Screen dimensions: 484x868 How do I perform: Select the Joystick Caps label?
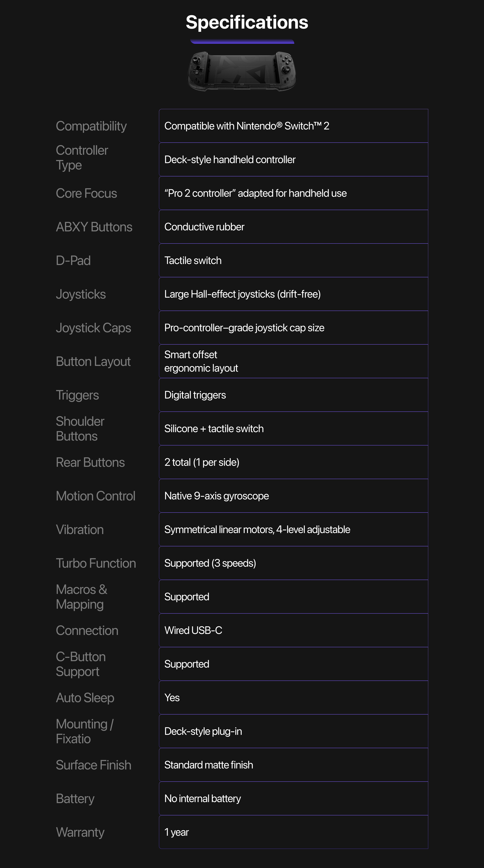point(93,328)
